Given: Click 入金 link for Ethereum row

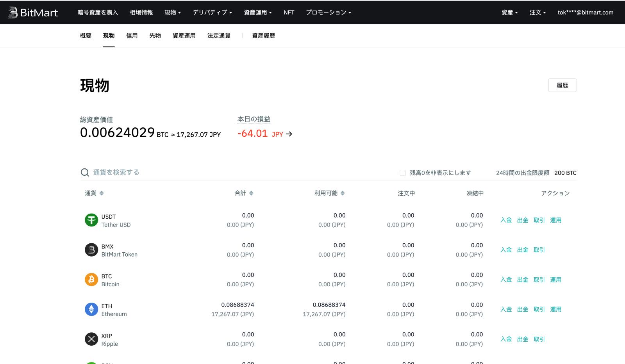Looking at the screenshot, I should tap(506, 309).
